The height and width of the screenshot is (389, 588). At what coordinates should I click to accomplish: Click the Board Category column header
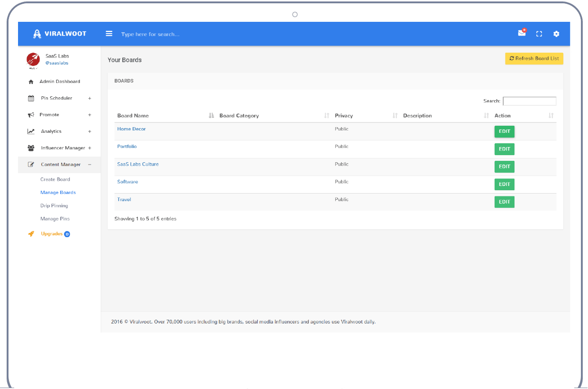point(239,116)
